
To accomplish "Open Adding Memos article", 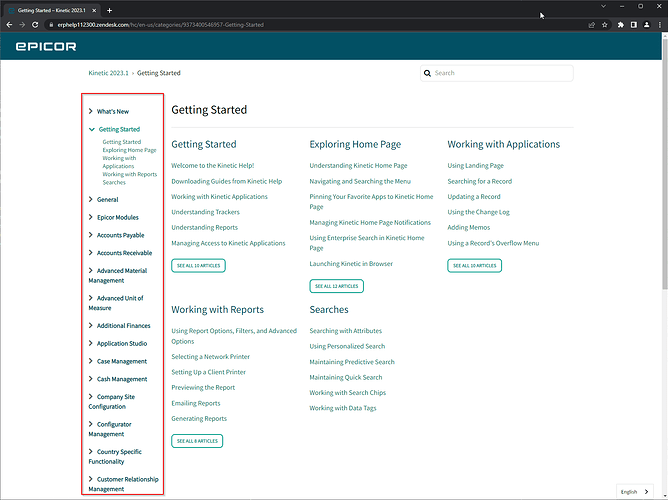I will (x=469, y=228).
